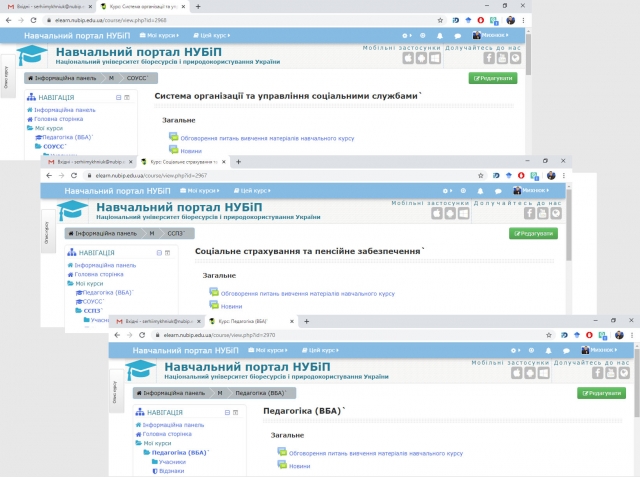640x477 pixels.
Task: Click Windows mobile app icon in top window
Action: [435, 58]
